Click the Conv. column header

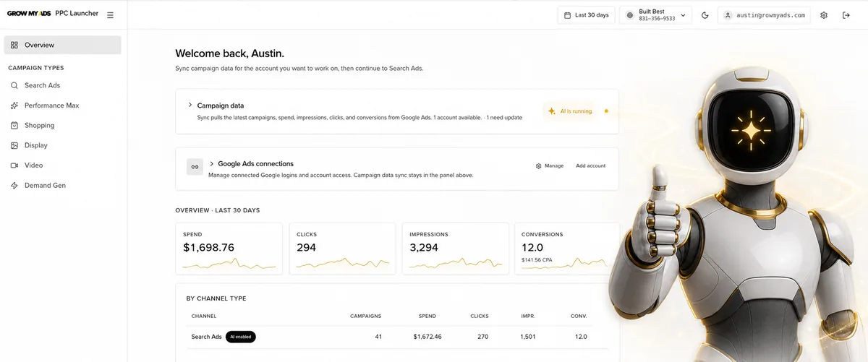(x=579, y=316)
